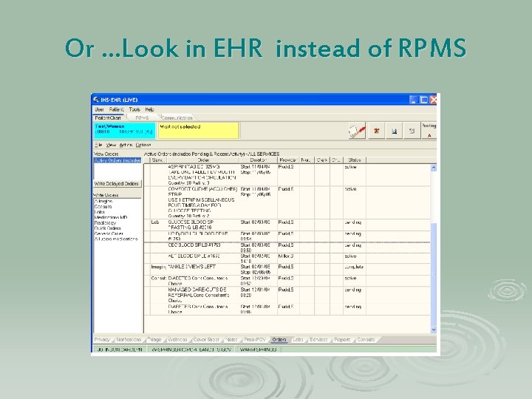
Task: Click the WARM SPRINGS status bar entry
Action: (x=258, y=349)
